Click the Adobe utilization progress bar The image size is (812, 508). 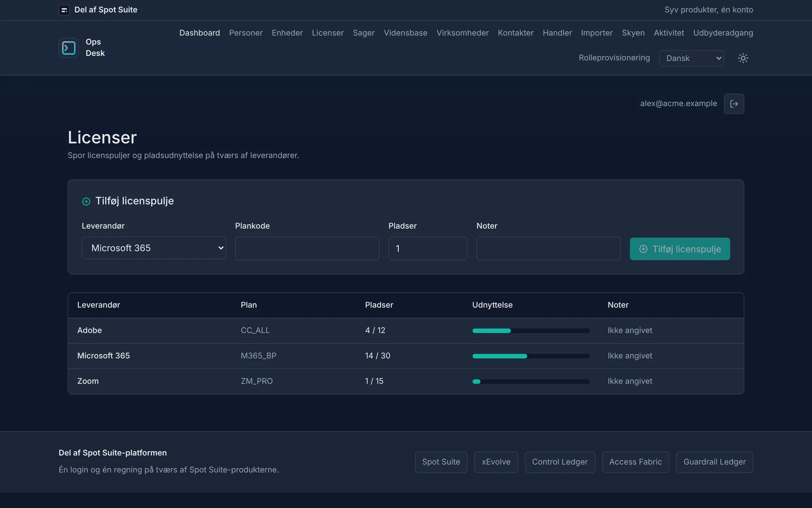531,331
